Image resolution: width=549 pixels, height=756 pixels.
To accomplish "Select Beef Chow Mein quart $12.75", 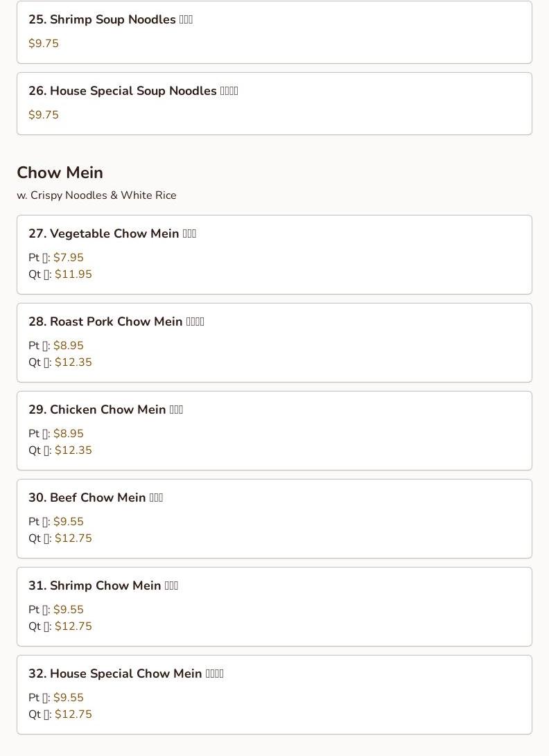I will pos(73,538).
